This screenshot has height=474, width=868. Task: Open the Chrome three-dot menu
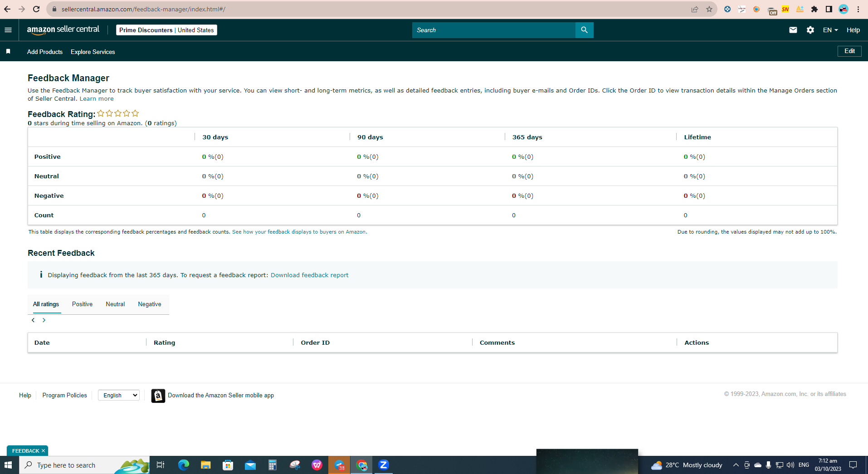tap(858, 9)
